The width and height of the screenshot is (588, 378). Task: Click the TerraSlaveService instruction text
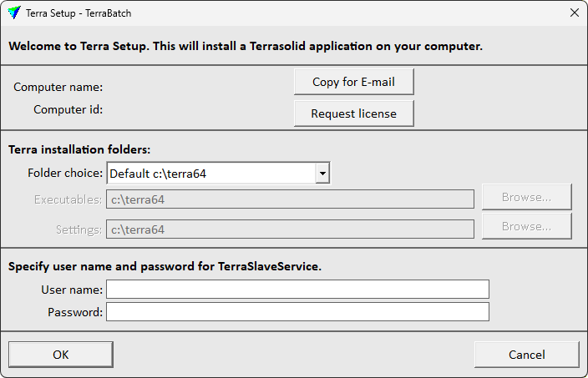click(165, 266)
